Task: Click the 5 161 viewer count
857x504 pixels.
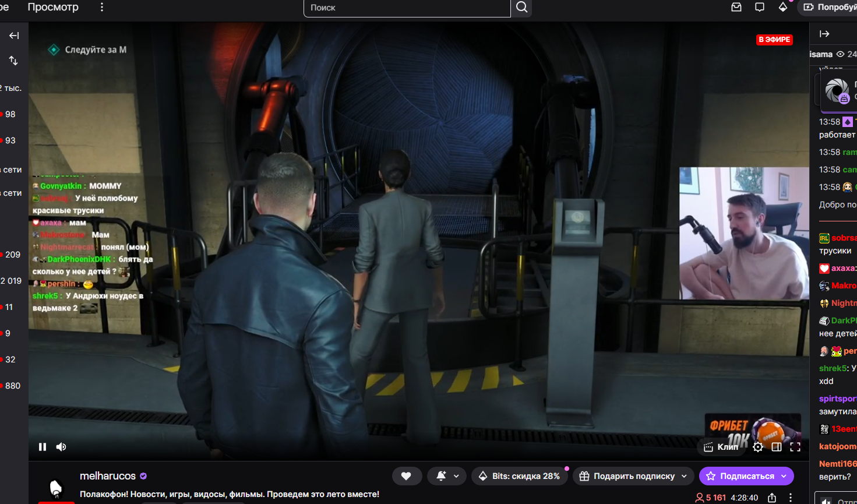Action: tap(716, 498)
